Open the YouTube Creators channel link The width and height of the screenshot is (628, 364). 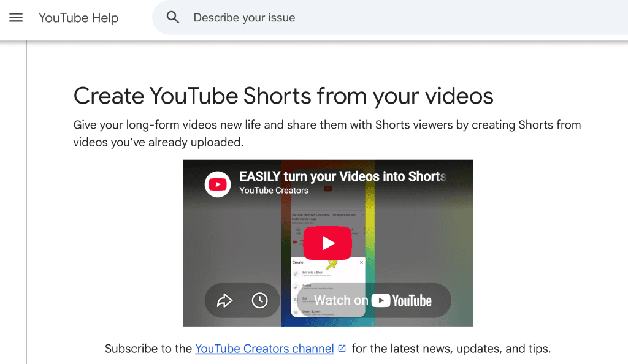click(264, 349)
